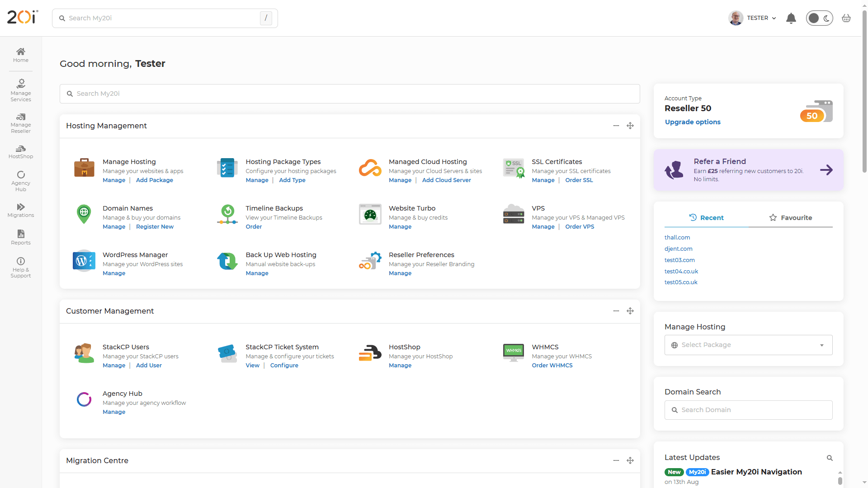Open recent domain test04.co.uk
868x488 pixels.
pyautogui.click(x=681, y=271)
